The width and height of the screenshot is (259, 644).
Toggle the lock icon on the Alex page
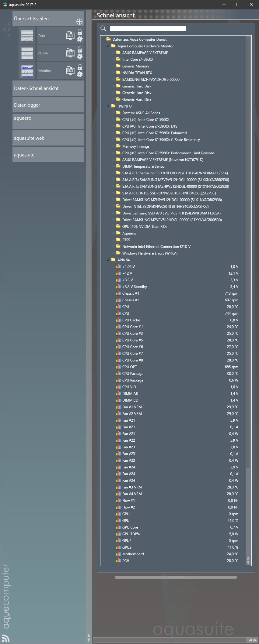80,32
